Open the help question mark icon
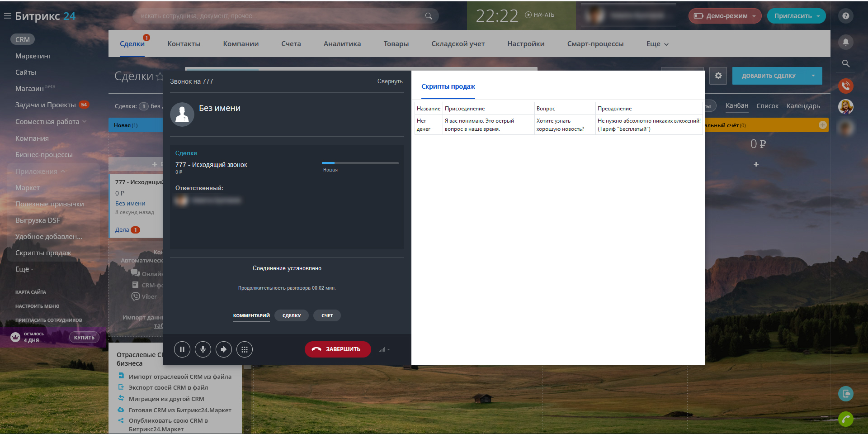The width and height of the screenshot is (868, 434). pos(846,16)
